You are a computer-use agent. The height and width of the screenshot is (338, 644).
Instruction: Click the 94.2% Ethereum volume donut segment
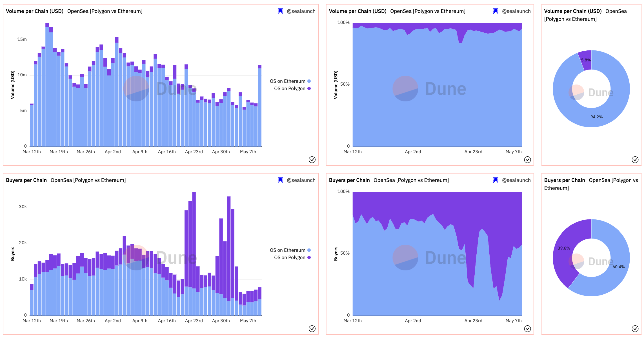[x=596, y=117]
